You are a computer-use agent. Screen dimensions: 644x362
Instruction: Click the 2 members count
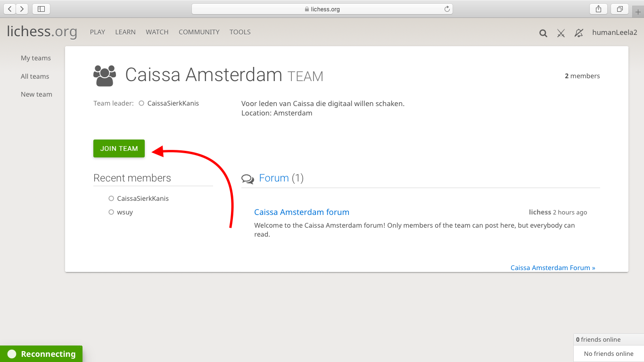click(x=582, y=76)
